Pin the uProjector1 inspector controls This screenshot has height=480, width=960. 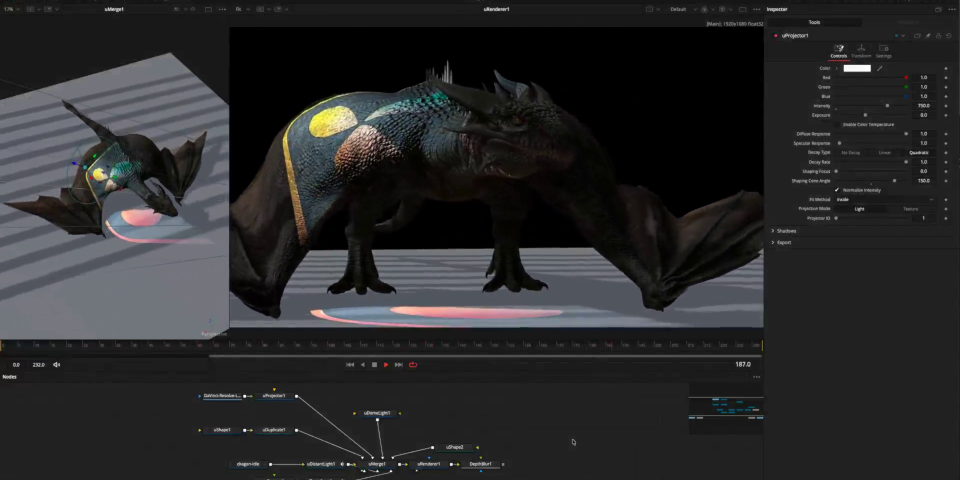(928, 35)
